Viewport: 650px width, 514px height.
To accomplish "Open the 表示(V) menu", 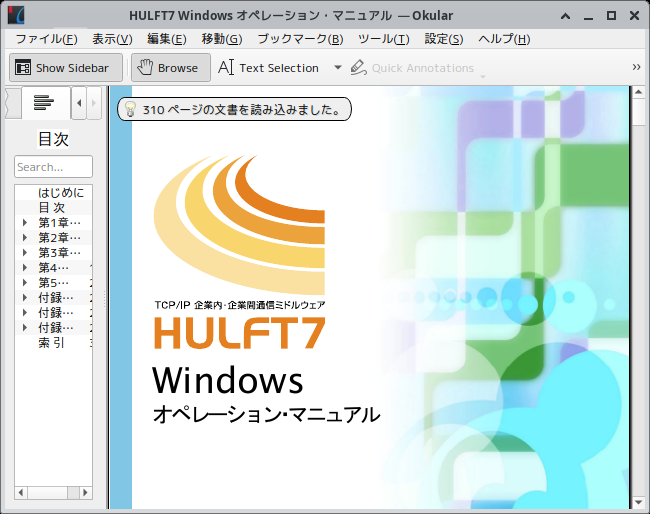I will (112, 39).
